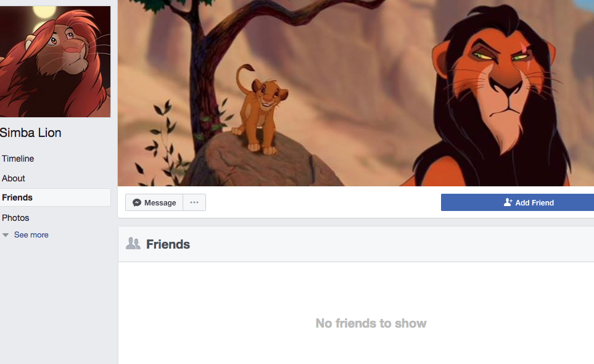Screen dimensions: 594x364
Task: Select the Friends item in sidebar
Action: [x=55, y=197]
